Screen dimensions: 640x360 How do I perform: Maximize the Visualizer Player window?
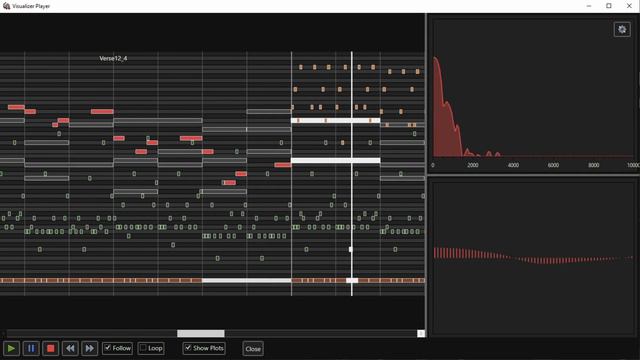tap(609, 6)
